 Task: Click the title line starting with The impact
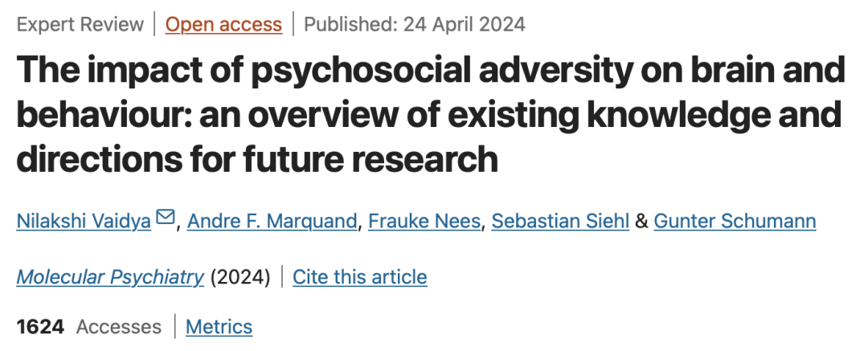tap(431, 70)
